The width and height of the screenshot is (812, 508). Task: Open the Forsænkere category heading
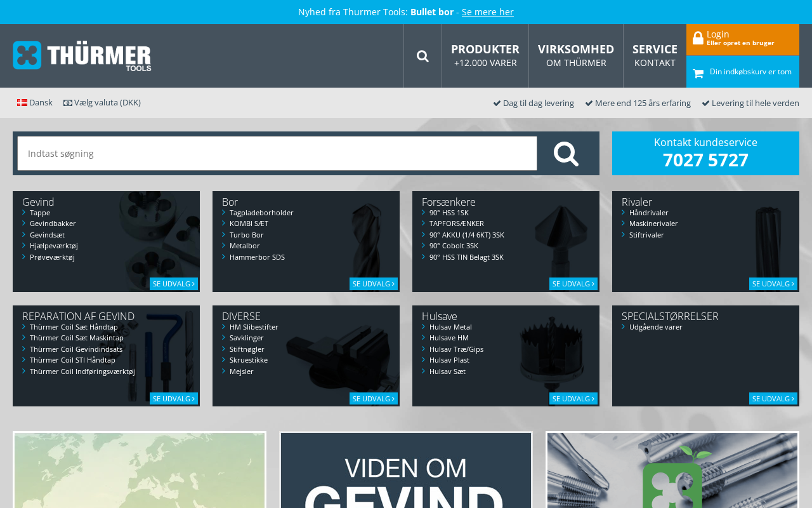tap(449, 202)
